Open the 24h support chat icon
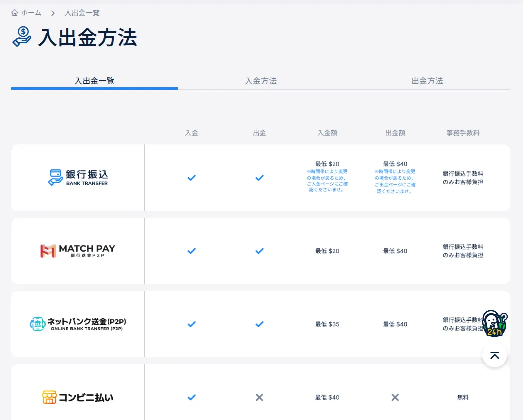The width and height of the screenshot is (523, 420). coord(495,323)
